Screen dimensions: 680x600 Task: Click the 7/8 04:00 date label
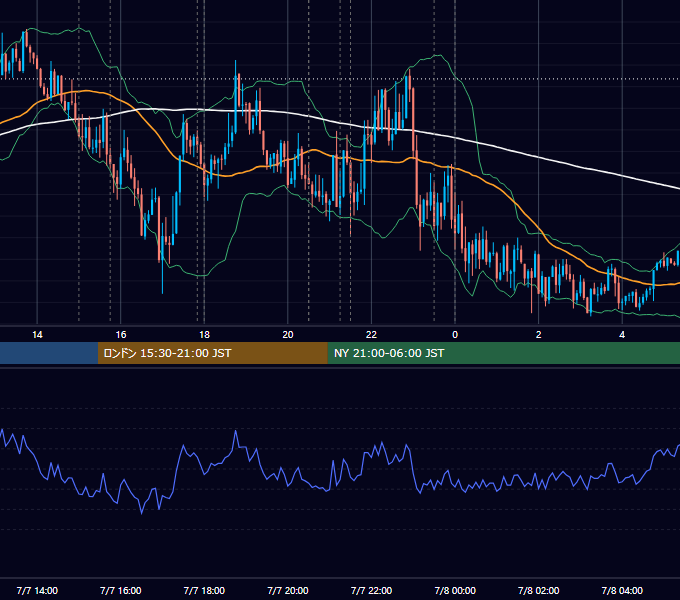pyautogui.click(x=622, y=590)
